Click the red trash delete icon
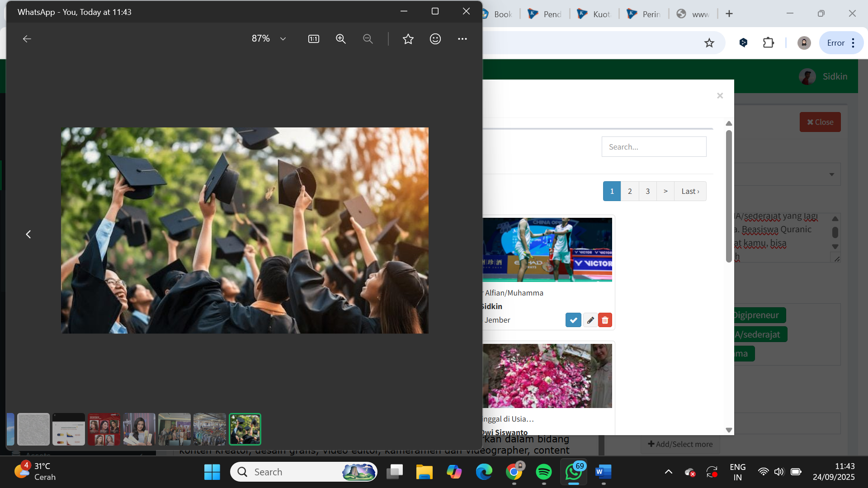This screenshot has width=868, height=488. coord(605,320)
